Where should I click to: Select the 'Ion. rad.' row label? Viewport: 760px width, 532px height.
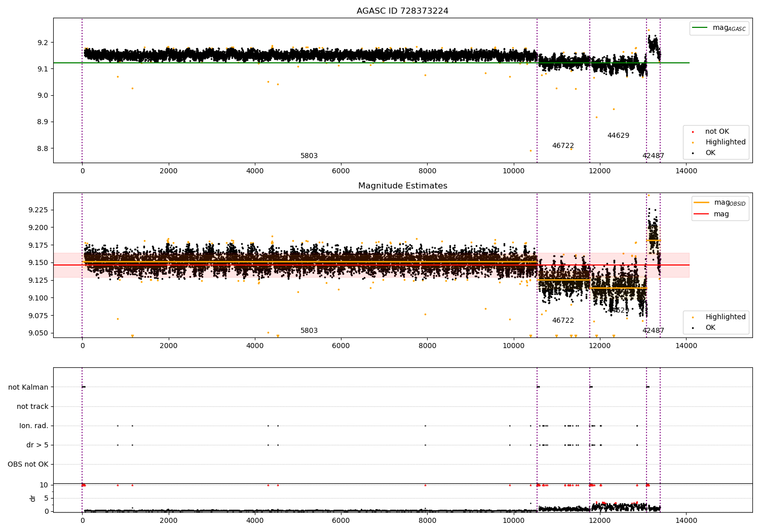pyautogui.click(x=34, y=426)
